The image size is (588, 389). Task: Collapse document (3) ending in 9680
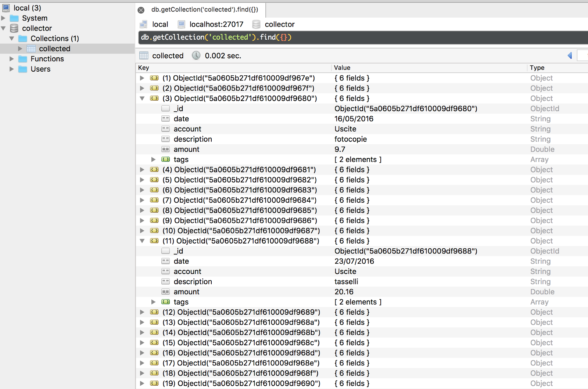pos(142,98)
